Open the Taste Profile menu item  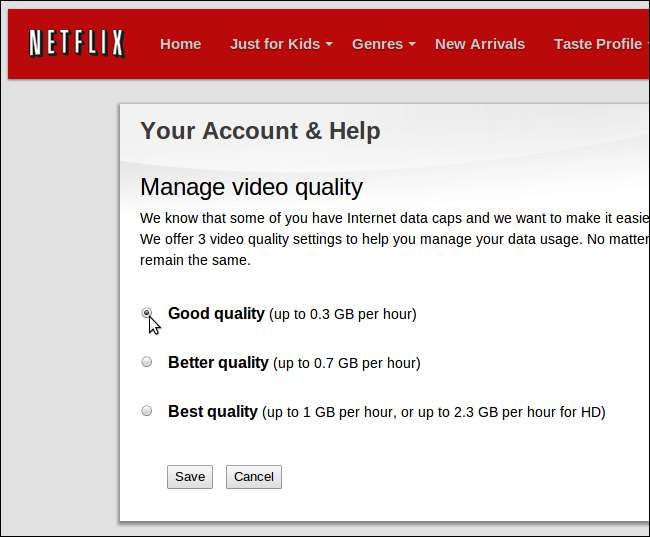pos(597,44)
